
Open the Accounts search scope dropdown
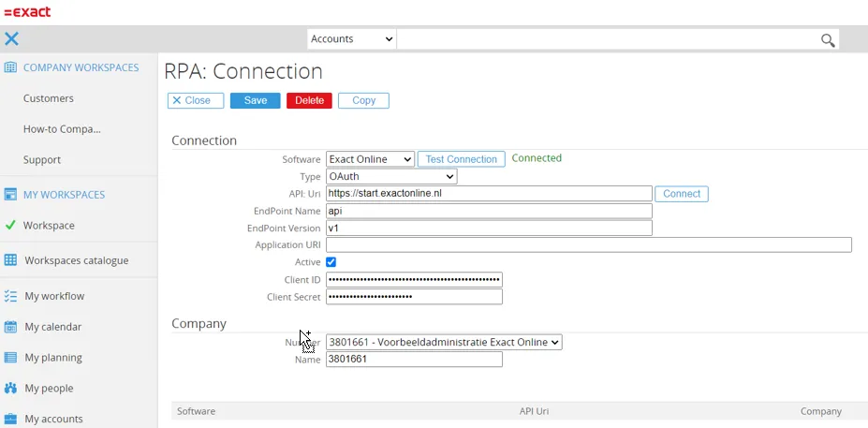(x=351, y=39)
